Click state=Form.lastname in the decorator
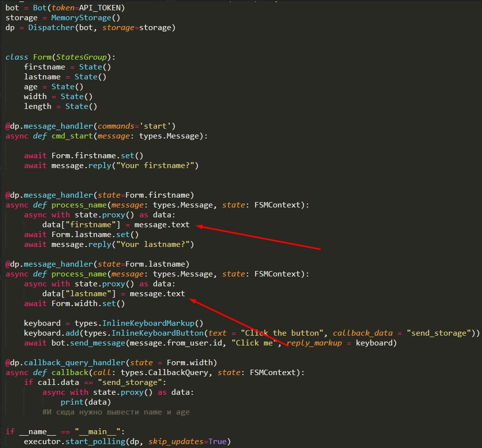The height and width of the screenshot is (448, 482). (x=141, y=264)
